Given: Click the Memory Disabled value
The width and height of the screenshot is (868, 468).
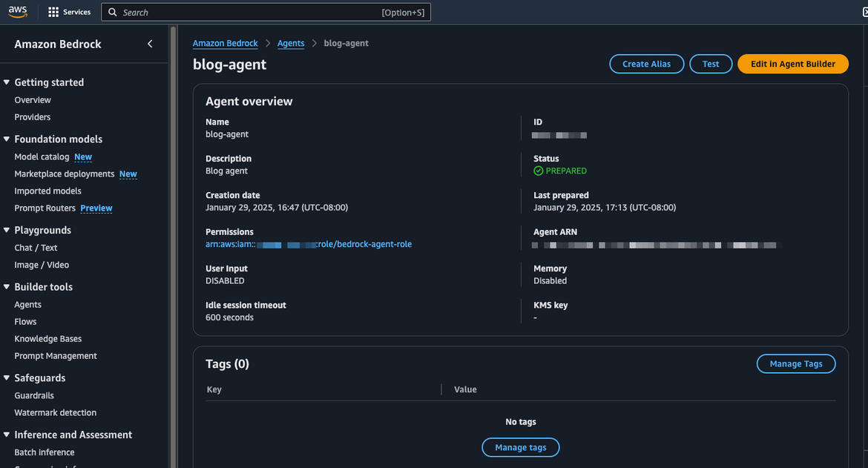Looking at the screenshot, I should [550, 281].
